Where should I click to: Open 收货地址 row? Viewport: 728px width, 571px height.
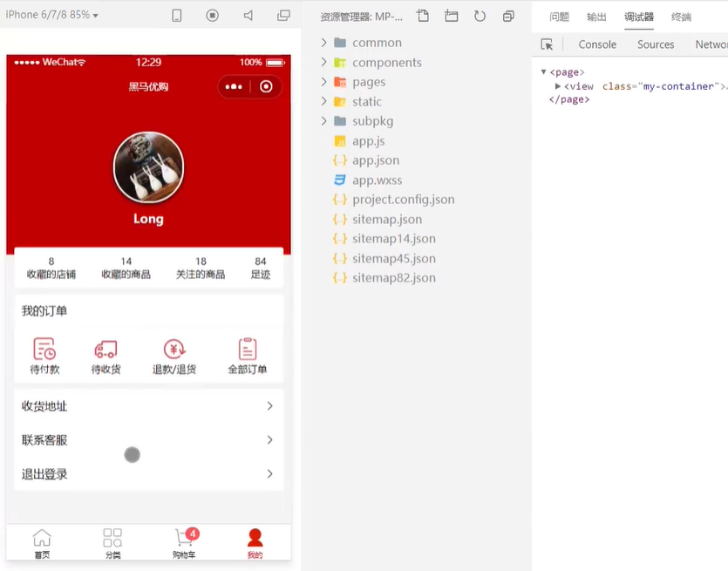click(148, 406)
